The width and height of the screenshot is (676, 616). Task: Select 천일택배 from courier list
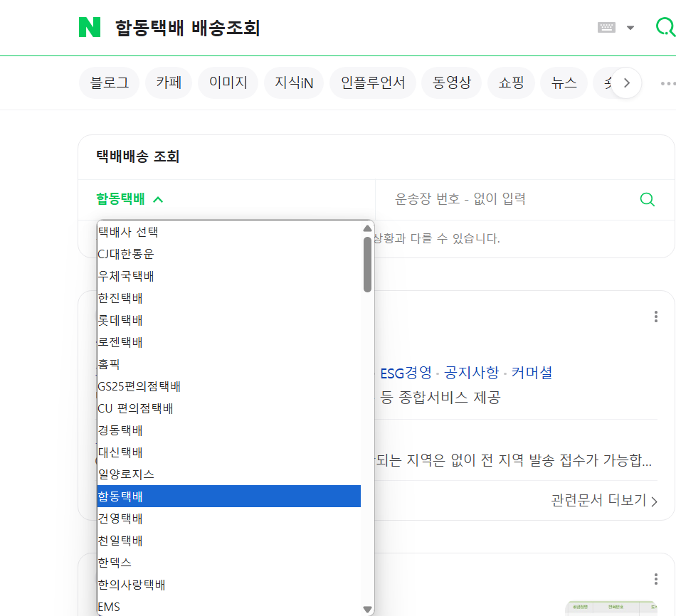coord(229,541)
